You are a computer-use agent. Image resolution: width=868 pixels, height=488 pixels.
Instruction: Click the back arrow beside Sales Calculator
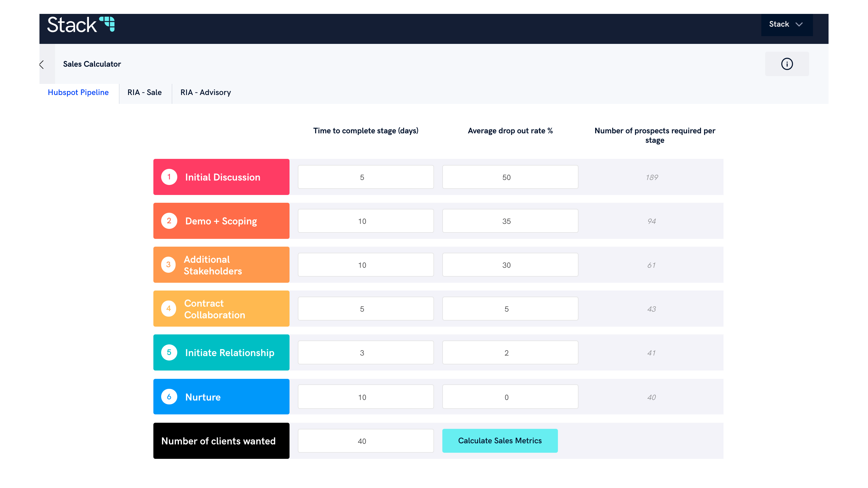tap(42, 64)
